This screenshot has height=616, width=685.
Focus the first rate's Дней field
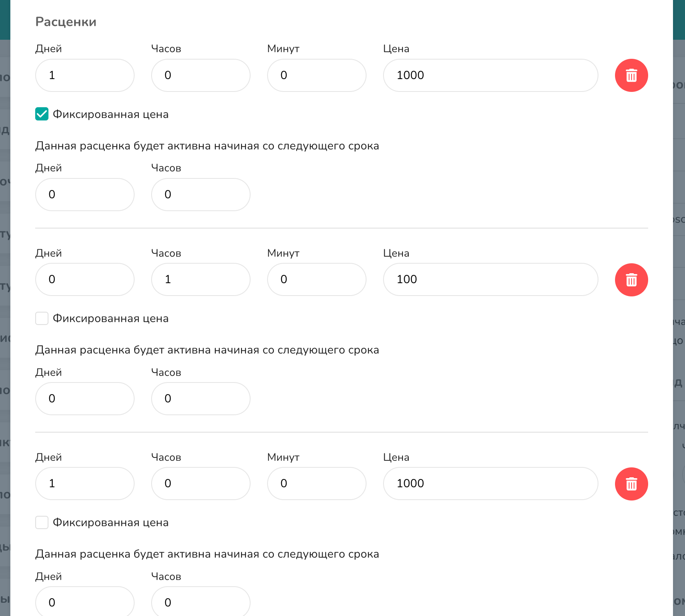pyautogui.click(x=85, y=75)
